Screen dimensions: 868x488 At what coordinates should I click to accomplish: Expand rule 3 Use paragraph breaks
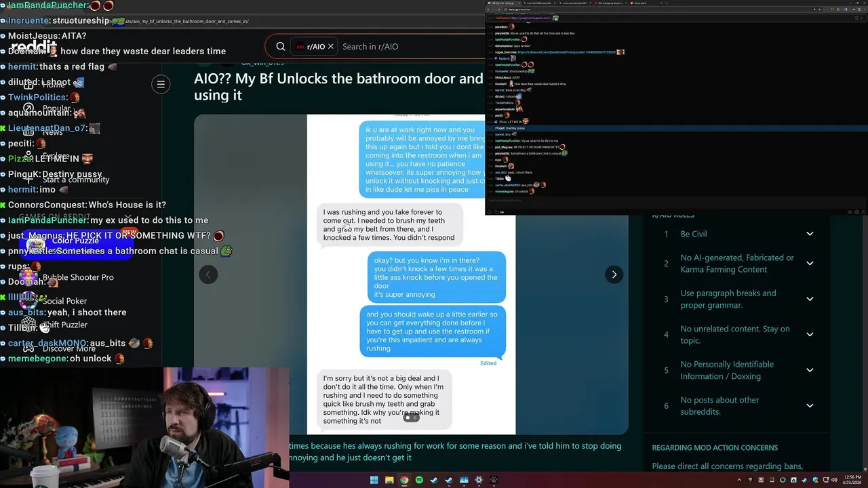(x=810, y=299)
